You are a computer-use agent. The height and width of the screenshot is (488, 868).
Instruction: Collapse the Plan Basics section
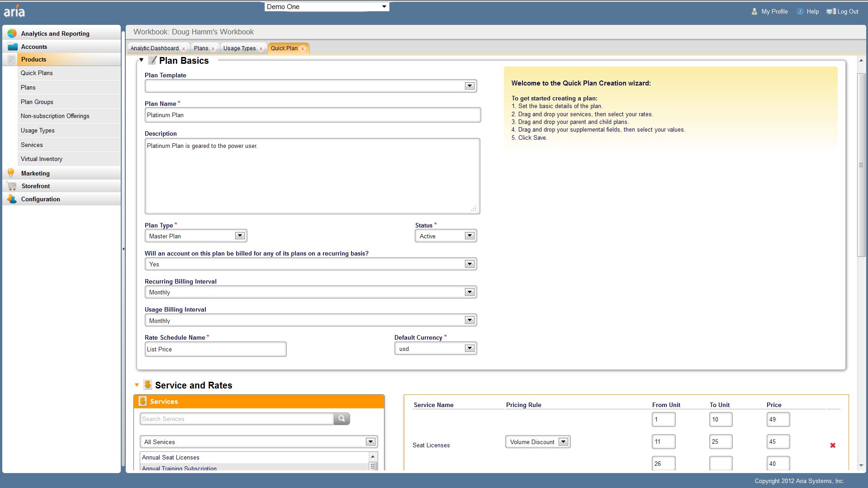141,60
